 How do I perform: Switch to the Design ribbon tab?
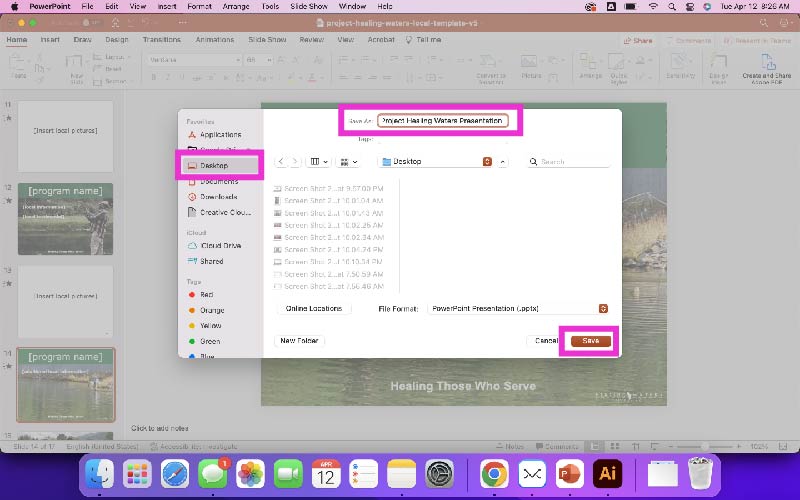click(x=116, y=40)
